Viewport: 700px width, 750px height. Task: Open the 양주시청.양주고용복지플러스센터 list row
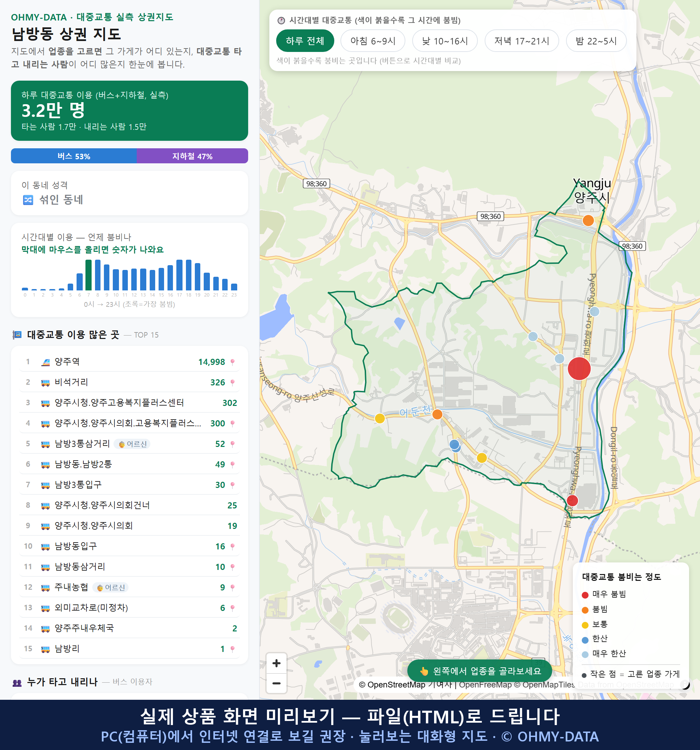(130, 403)
